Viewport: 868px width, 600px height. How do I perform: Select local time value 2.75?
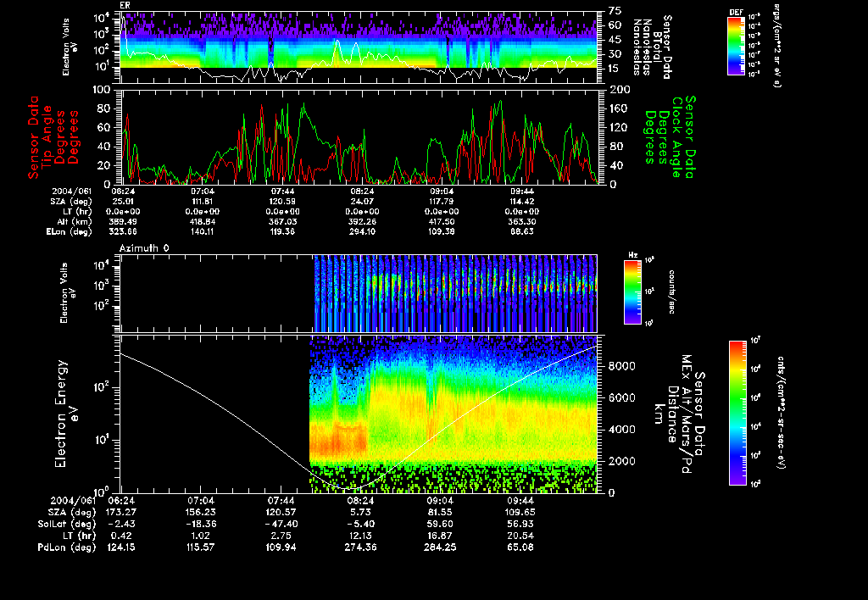[x=281, y=536]
